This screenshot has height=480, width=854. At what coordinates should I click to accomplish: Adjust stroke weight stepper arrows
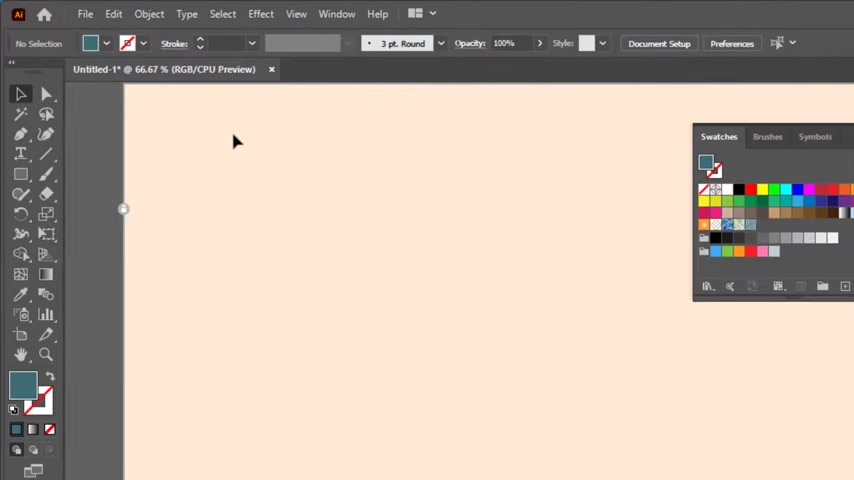tap(200, 43)
